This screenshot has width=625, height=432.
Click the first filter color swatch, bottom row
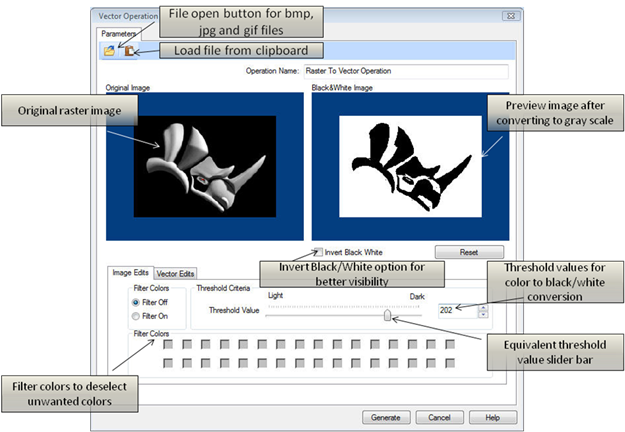168,363
